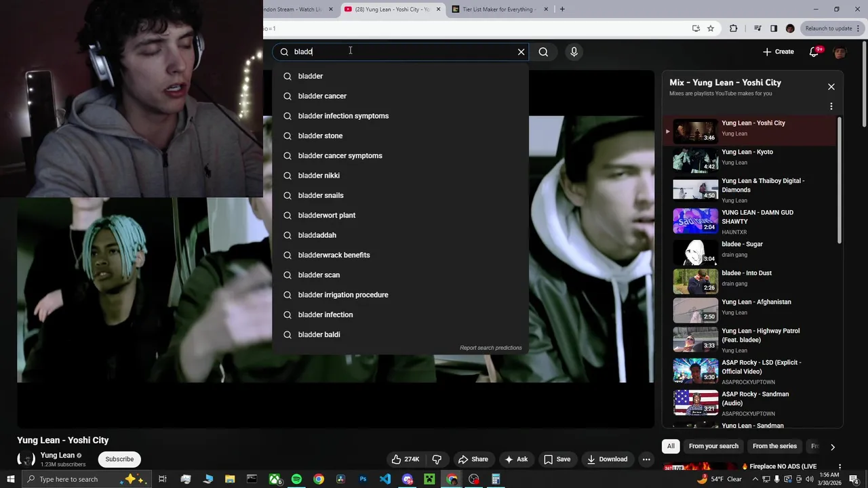Select the 'From the series' filter chip
The height and width of the screenshot is (488, 868).
click(774, 446)
